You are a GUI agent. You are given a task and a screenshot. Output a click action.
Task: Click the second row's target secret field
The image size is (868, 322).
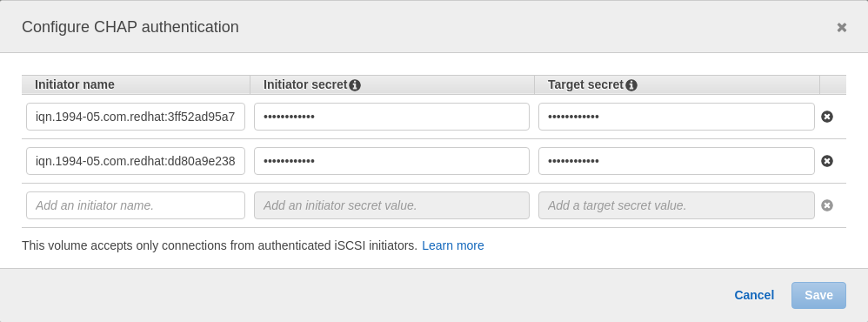click(x=677, y=161)
